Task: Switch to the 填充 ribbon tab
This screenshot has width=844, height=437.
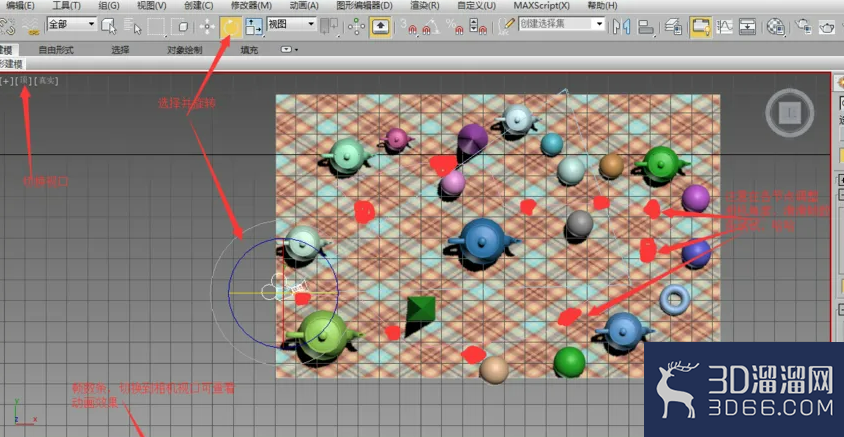Action: tap(249, 50)
